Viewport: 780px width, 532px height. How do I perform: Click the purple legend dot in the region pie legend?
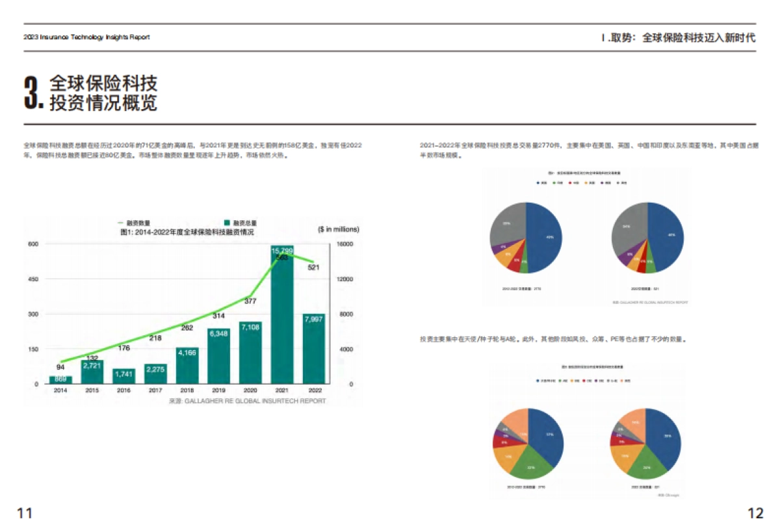[x=601, y=183]
